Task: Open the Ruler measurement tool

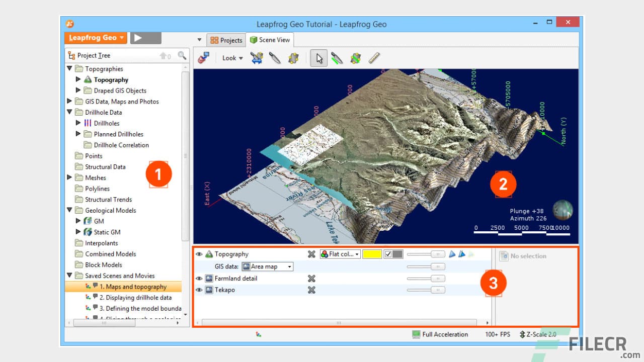Action: pos(374,58)
